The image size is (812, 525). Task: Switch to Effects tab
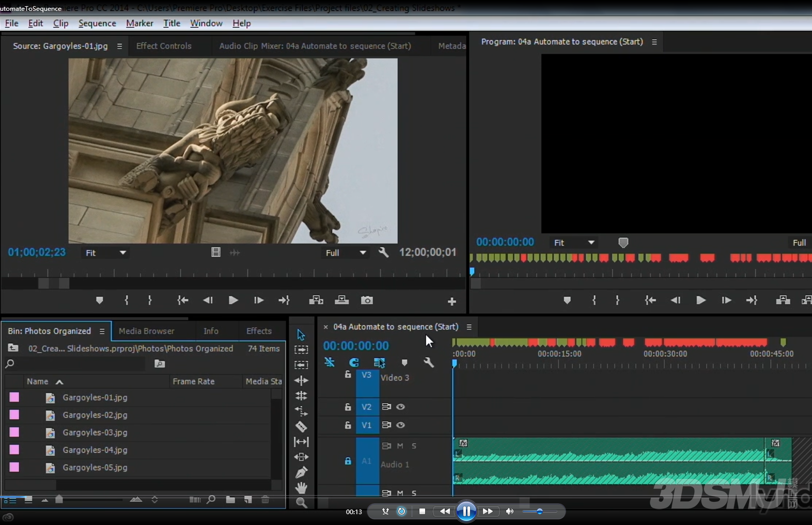[259, 331]
